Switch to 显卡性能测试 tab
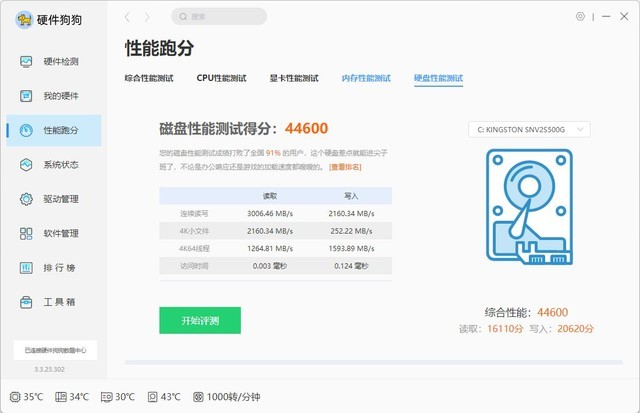The height and width of the screenshot is (413, 640). click(294, 78)
